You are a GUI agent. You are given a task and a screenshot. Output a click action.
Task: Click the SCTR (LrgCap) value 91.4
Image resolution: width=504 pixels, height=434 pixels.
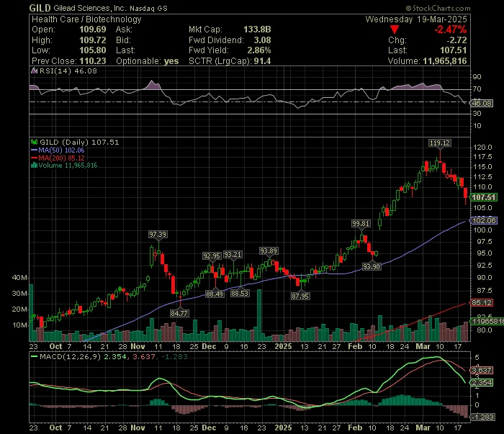click(x=262, y=61)
